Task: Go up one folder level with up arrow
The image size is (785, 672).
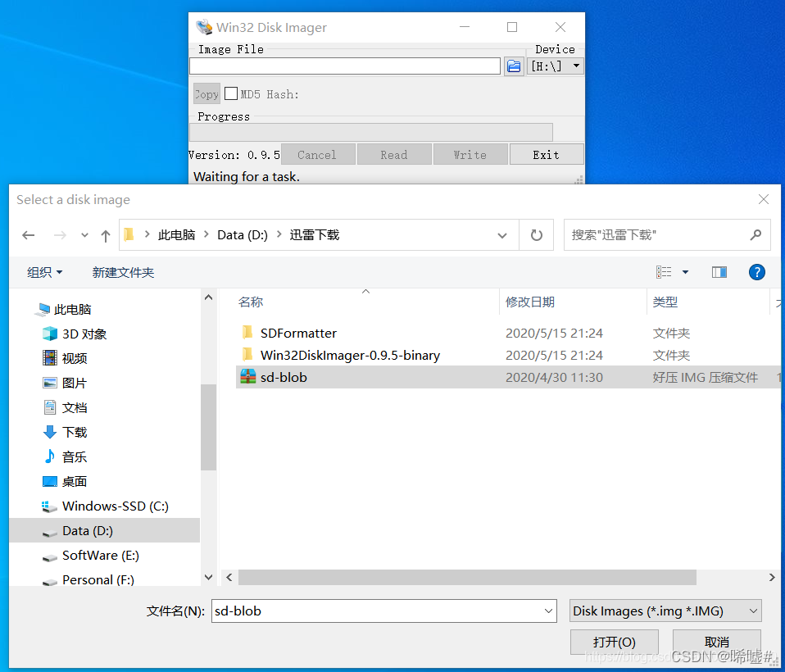Action: (x=105, y=235)
